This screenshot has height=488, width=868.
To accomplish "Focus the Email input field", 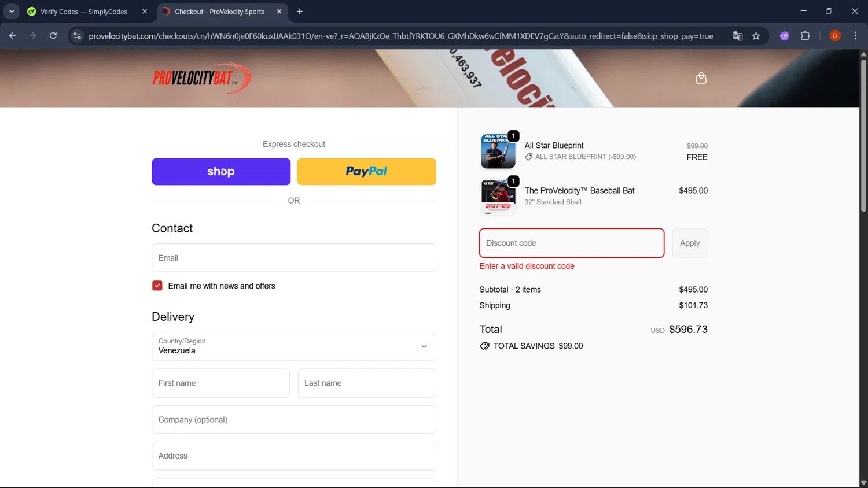I will pyautogui.click(x=294, y=258).
